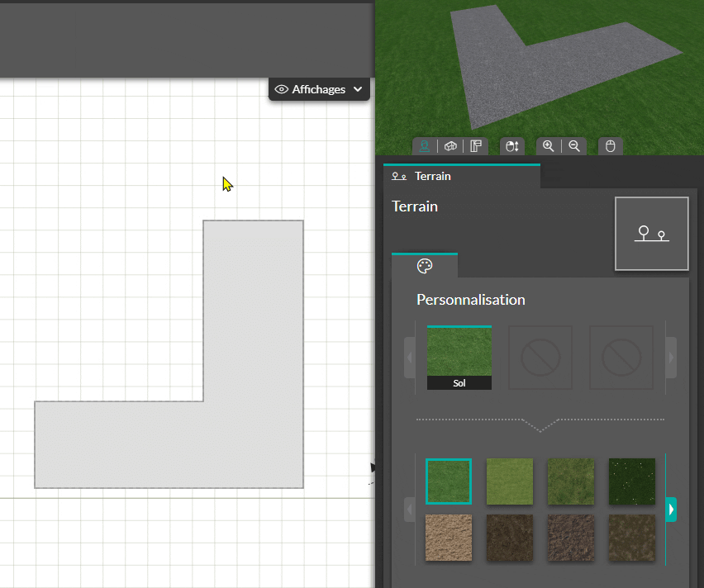
Task: Toggle Affichages eye visibility icon
Action: pos(282,89)
